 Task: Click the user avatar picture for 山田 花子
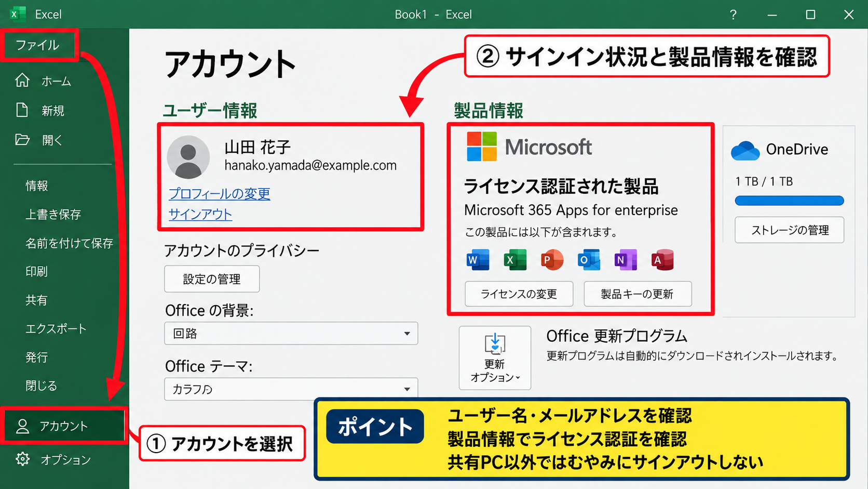coord(188,157)
